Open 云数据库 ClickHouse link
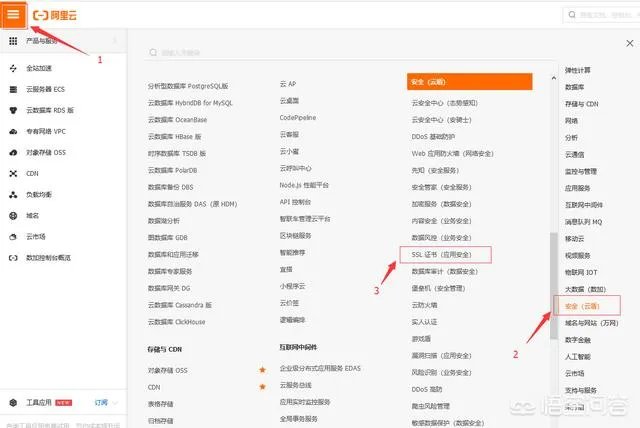Image resolution: width=640 pixels, height=428 pixels. click(177, 322)
